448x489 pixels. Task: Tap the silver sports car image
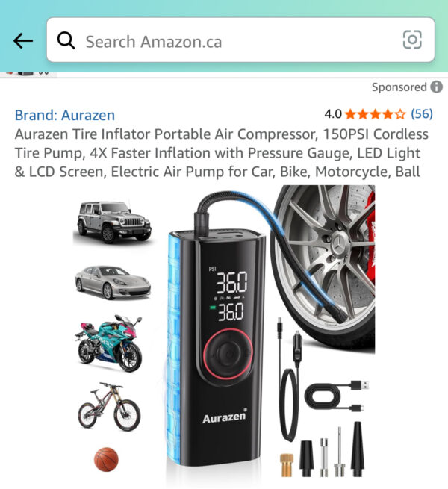point(113,282)
